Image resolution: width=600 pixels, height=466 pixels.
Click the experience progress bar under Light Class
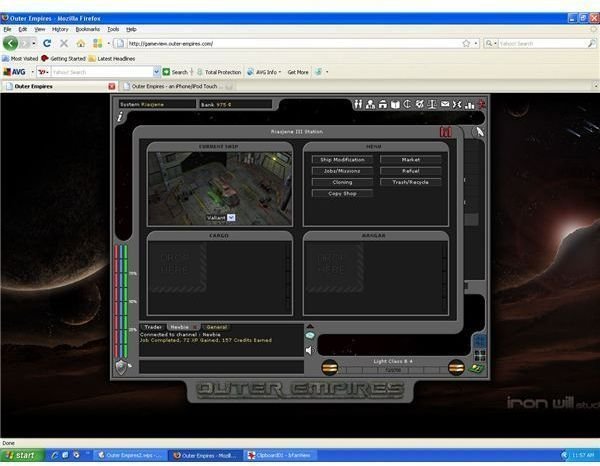coord(393,370)
